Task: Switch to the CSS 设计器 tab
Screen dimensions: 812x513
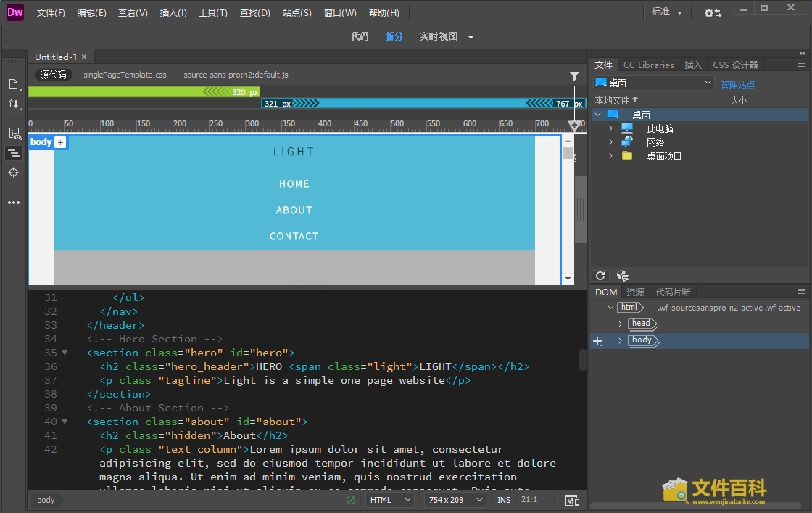Action: [735, 65]
